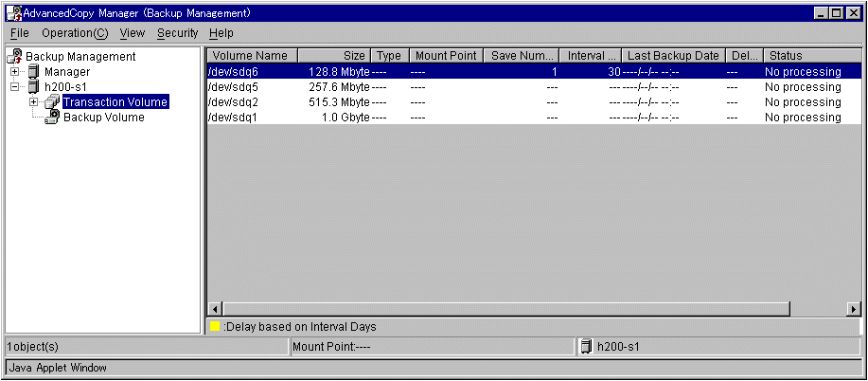The image size is (868, 381).
Task: Click the horizontal scrollbar left arrow
Action: pyautogui.click(x=215, y=308)
